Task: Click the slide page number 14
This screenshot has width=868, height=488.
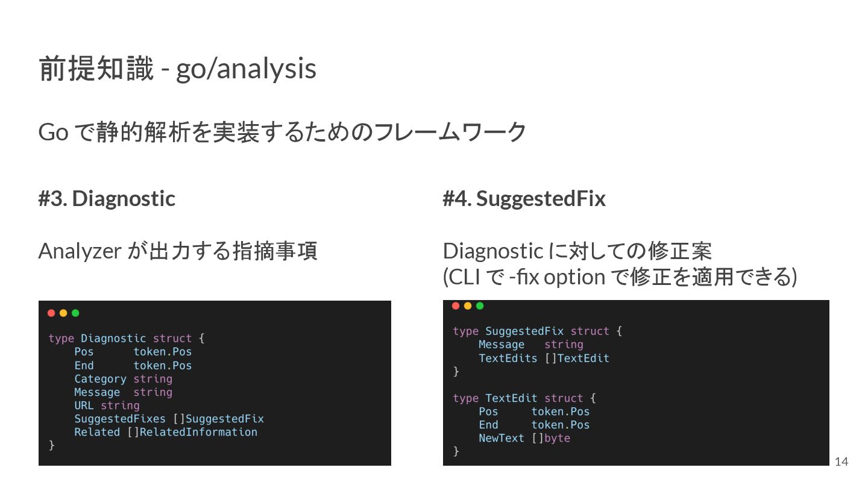Action: coord(841,462)
